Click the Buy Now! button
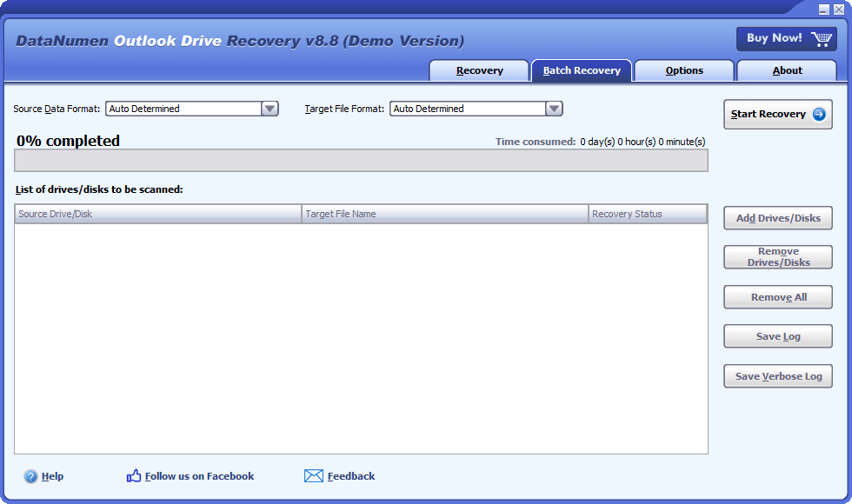The image size is (852, 504). (786, 38)
